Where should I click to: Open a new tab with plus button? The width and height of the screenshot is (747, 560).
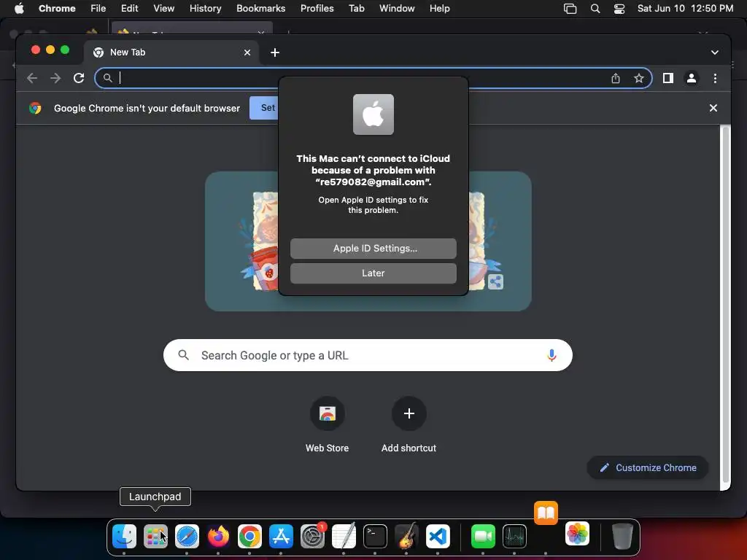pos(275,52)
